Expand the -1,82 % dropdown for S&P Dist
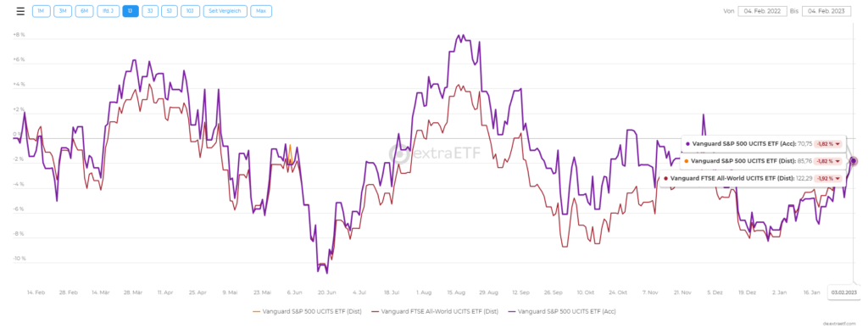Screen dimensions: 868x334 [828, 161]
